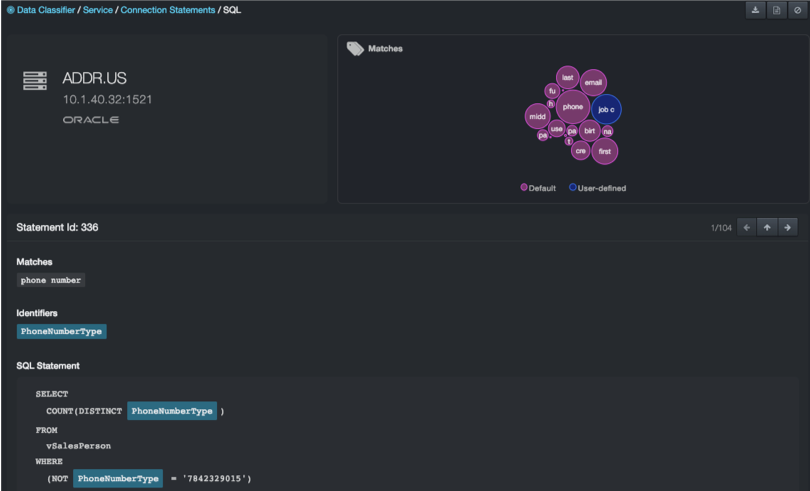Go to next statement with right arrow
The image size is (810, 491).
[788, 227]
